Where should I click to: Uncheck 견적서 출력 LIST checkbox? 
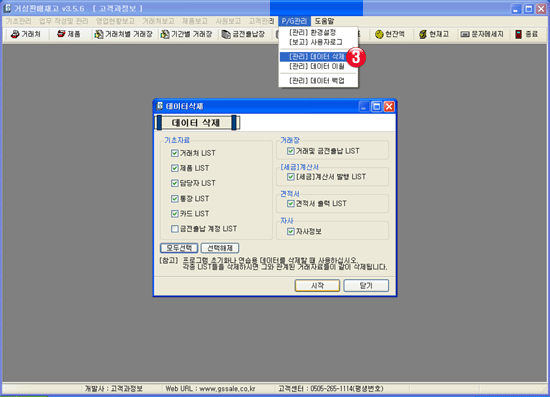pyautogui.click(x=291, y=204)
